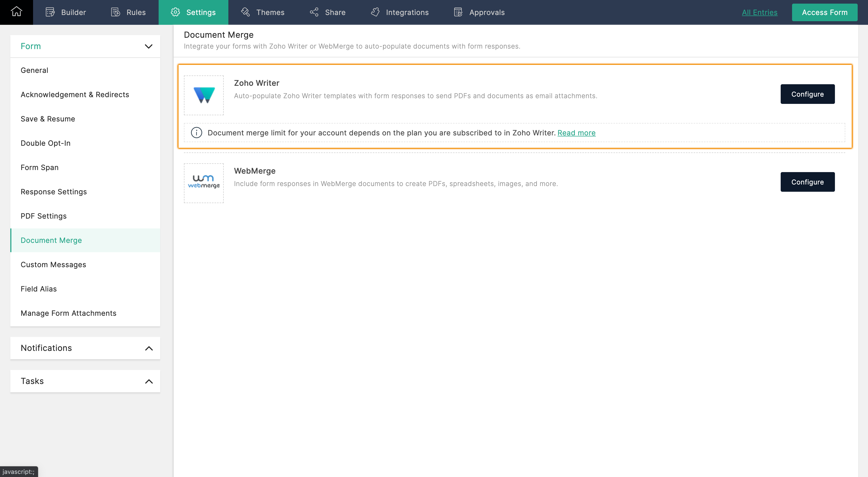Open Save & Resume settings
The width and height of the screenshot is (868, 477).
pyautogui.click(x=85, y=119)
